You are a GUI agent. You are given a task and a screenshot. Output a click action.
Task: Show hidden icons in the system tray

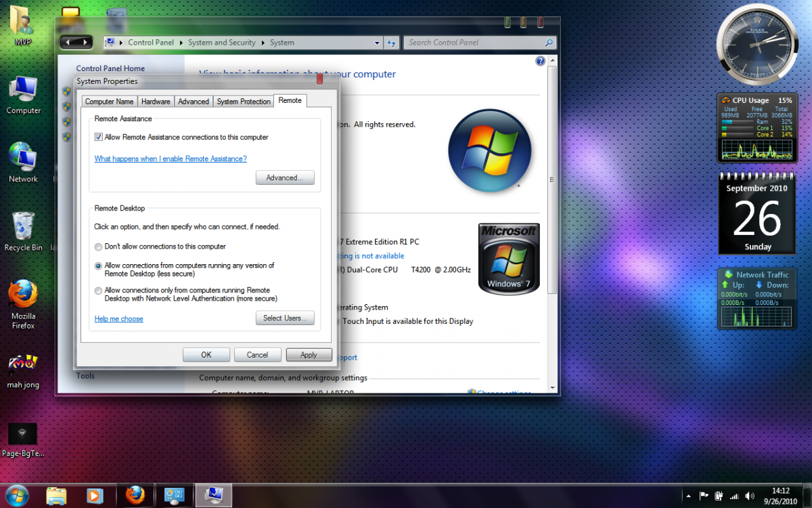coord(688,496)
